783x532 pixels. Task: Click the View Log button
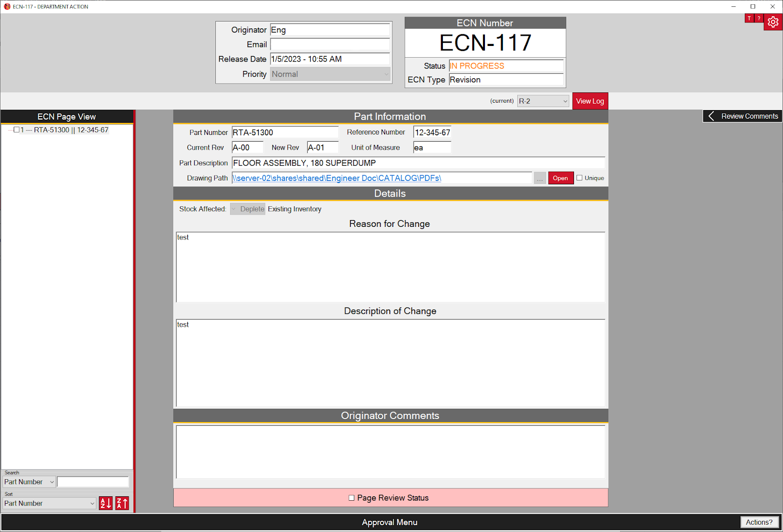point(590,101)
